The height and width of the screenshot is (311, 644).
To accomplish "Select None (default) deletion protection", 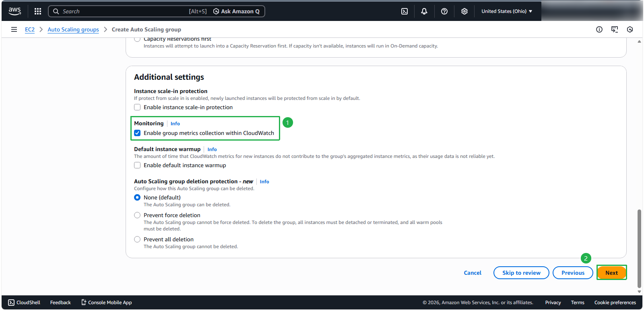I will tap(137, 197).
